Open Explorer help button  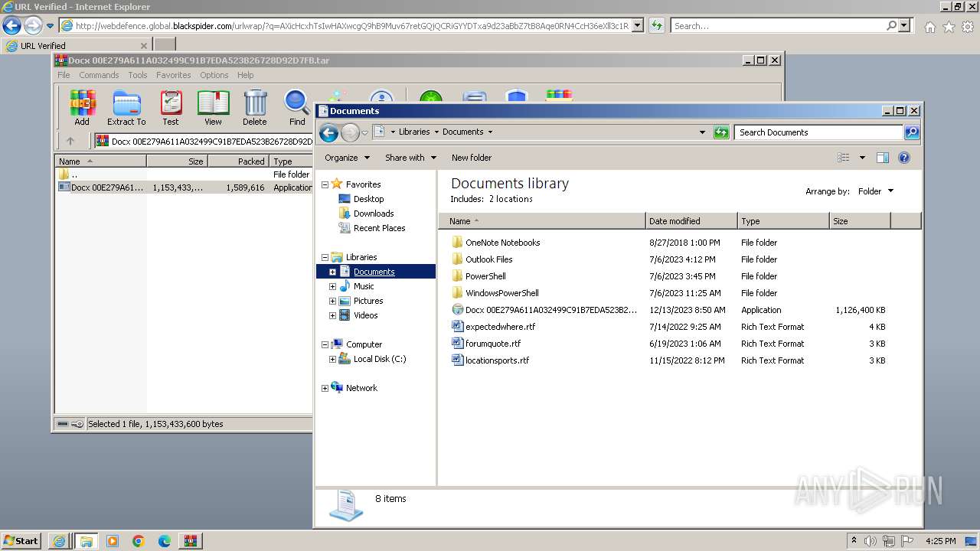(x=903, y=158)
